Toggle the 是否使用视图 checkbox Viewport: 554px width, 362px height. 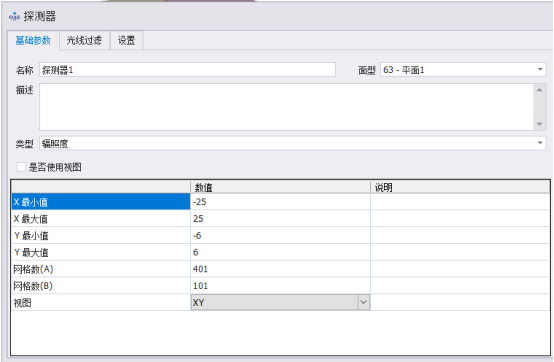coord(21,167)
